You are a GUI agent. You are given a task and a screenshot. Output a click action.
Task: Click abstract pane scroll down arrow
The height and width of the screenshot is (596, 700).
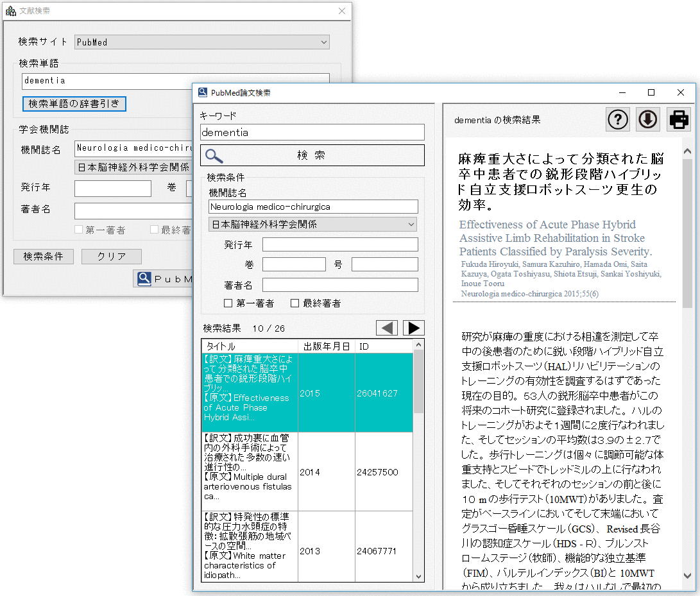pos(688,576)
